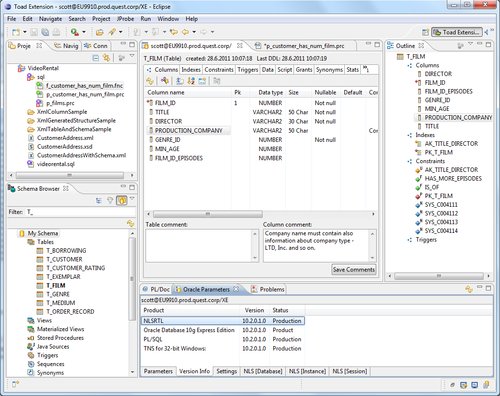Click the Refresh icon in Schema Browser
The height and width of the screenshot is (396, 500).
tap(131, 224)
